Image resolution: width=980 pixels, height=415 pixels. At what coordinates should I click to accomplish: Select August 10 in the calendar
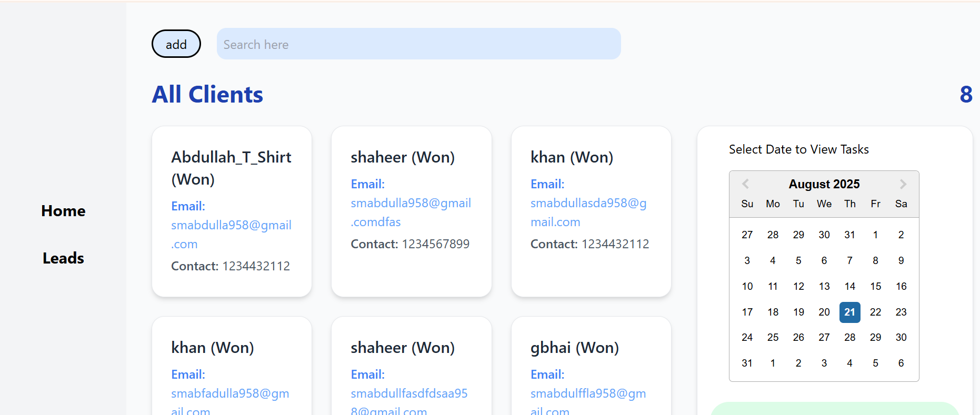pos(747,286)
